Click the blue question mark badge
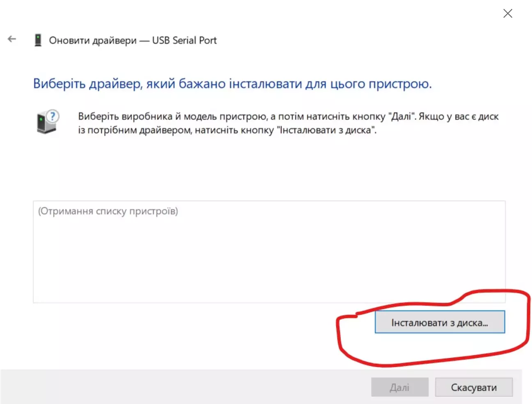Screen dimensions: 532x404 (53, 116)
